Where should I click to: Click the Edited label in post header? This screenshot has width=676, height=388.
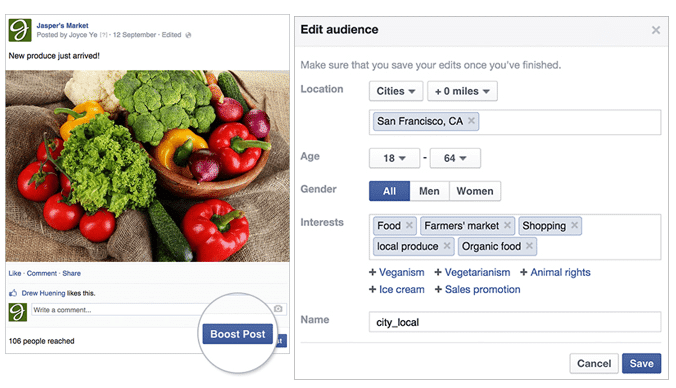coord(171,35)
